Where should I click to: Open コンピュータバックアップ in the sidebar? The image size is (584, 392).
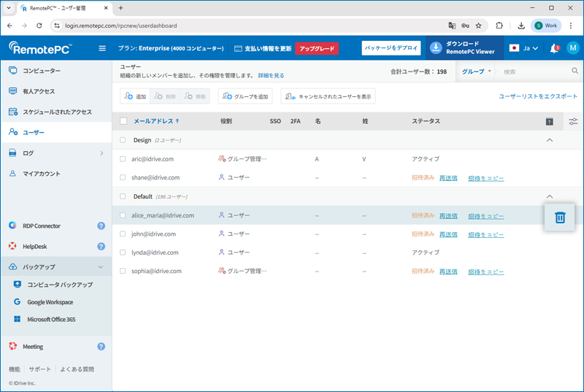point(60,285)
